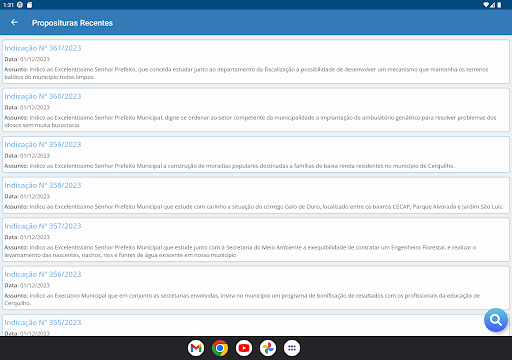
Task: Select the Assunto text about córrego Galo de Ouro
Action: coord(254,207)
